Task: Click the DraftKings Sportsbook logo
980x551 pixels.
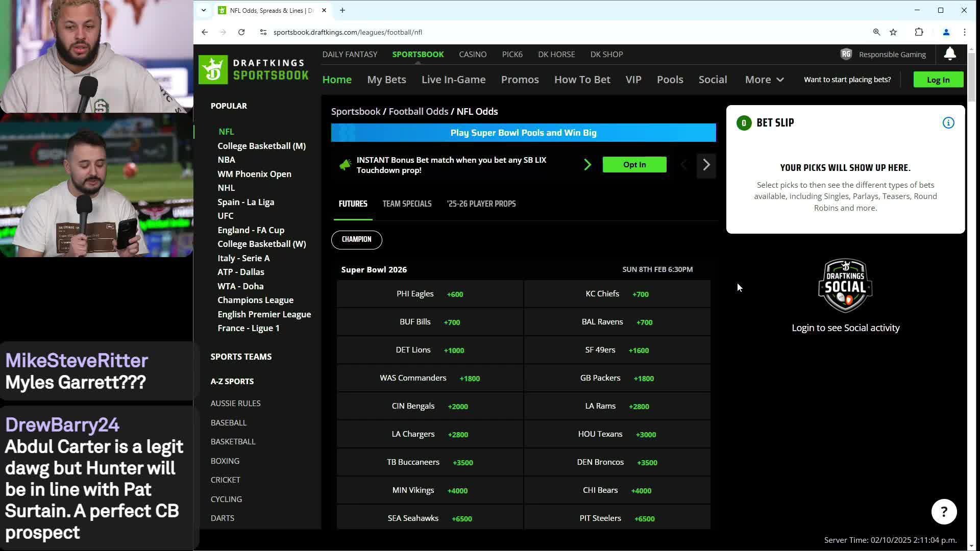Action: [254, 70]
